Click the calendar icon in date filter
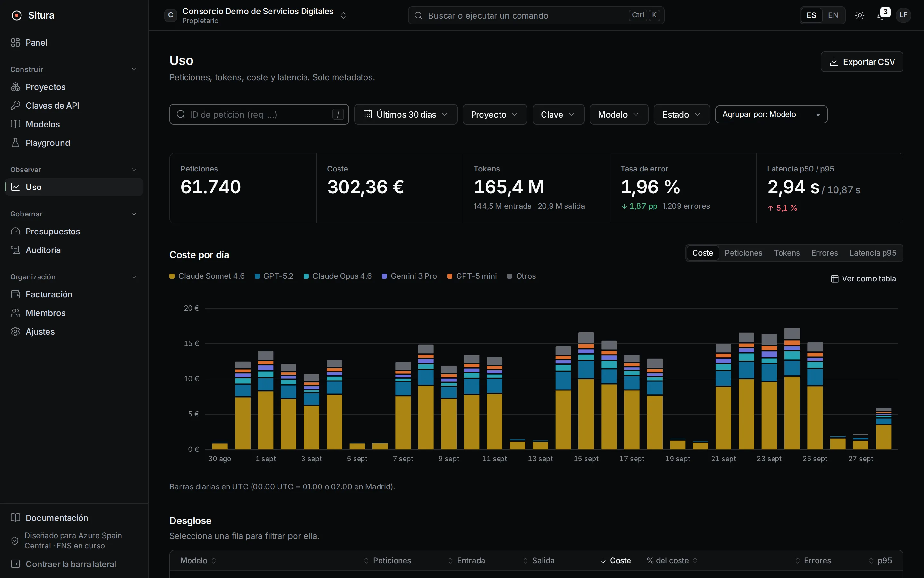This screenshot has width=924, height=578. [367, 114]
